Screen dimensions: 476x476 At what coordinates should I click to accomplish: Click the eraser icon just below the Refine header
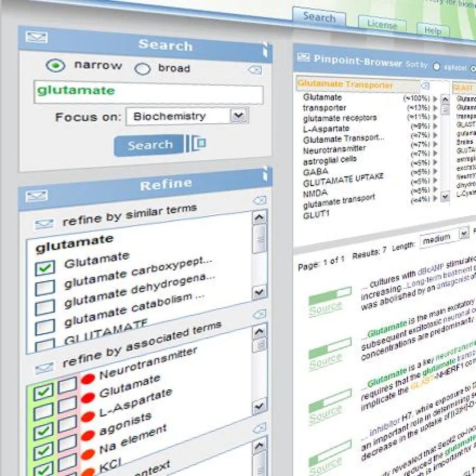coord(259,200)
